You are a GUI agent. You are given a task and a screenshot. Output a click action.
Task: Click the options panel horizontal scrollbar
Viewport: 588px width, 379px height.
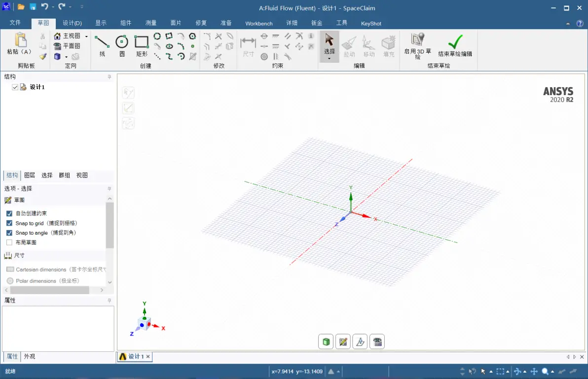[x=49, y=290]
